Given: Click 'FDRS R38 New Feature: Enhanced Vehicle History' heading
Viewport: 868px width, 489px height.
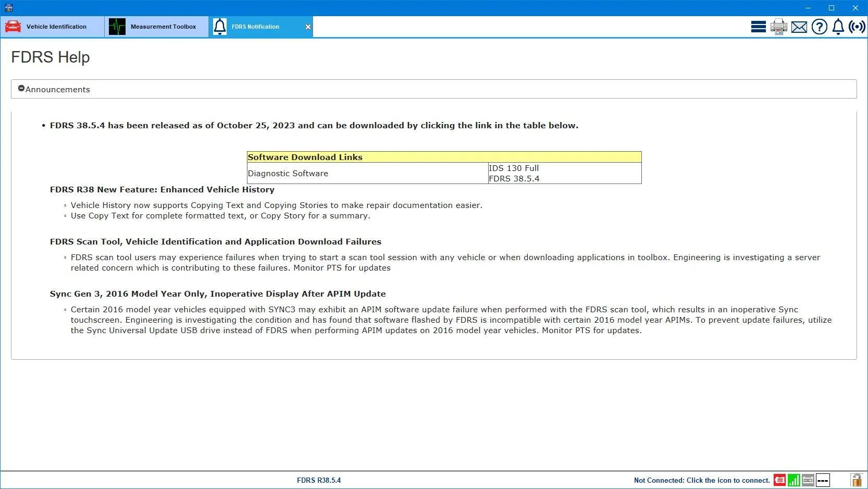Looking at the screenshot, I should click(162, 190).
